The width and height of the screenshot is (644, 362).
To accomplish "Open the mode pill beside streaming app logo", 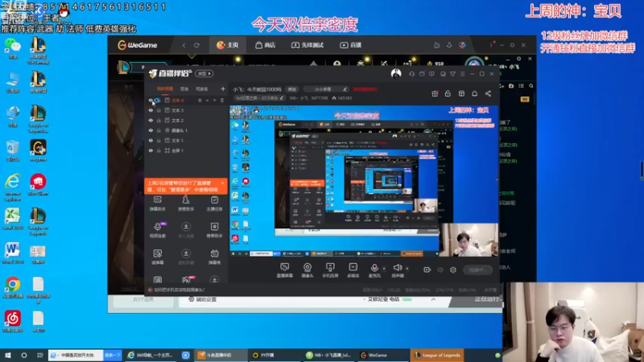I will point(204,73).
